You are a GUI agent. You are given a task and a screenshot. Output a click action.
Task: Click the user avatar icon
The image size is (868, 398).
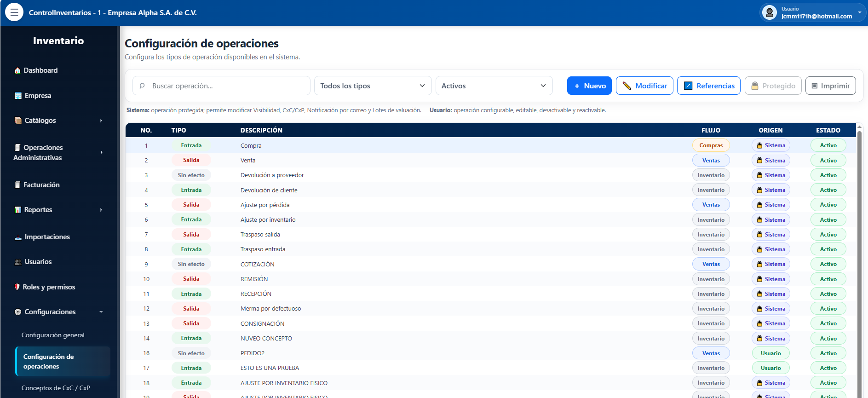(769, 12)
